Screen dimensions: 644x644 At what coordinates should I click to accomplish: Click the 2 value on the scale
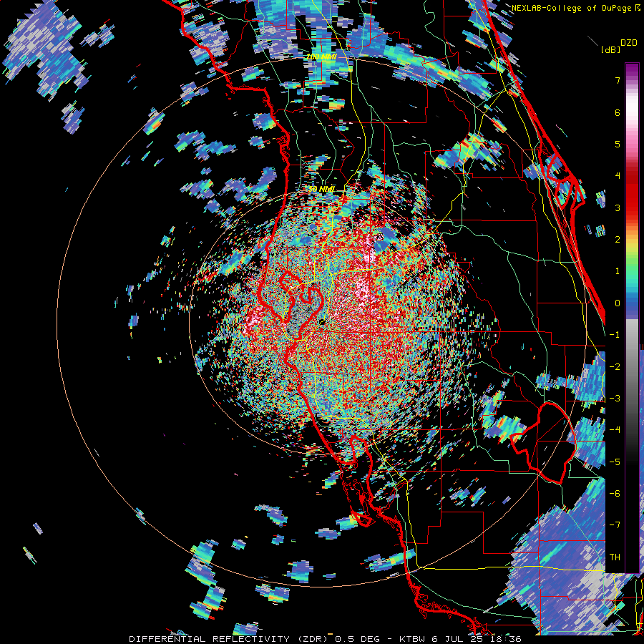click(618, 239)
